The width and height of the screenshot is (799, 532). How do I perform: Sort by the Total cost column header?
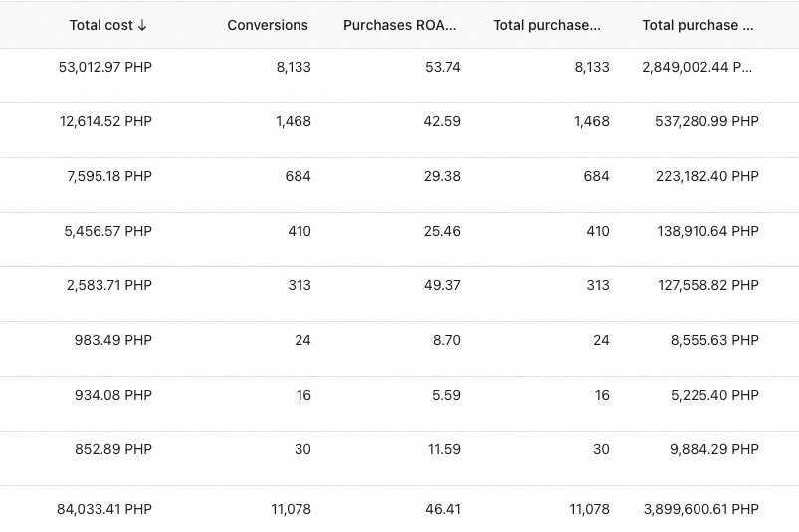pyautogui.click(x=100, y=25)
